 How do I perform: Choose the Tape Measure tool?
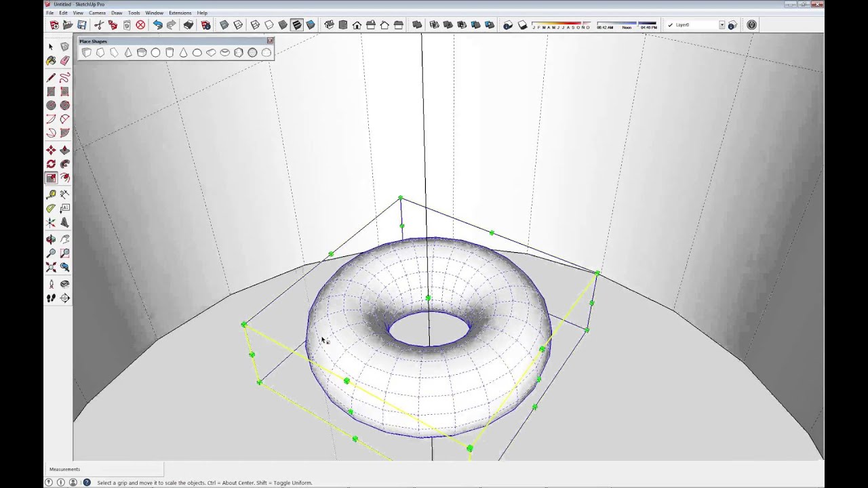(51, 194)
